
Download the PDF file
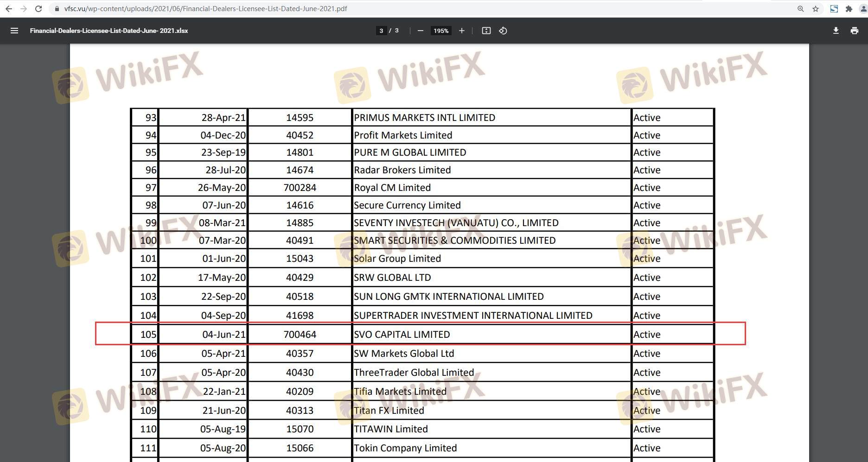pyautogui.click(x=836, y=31)
